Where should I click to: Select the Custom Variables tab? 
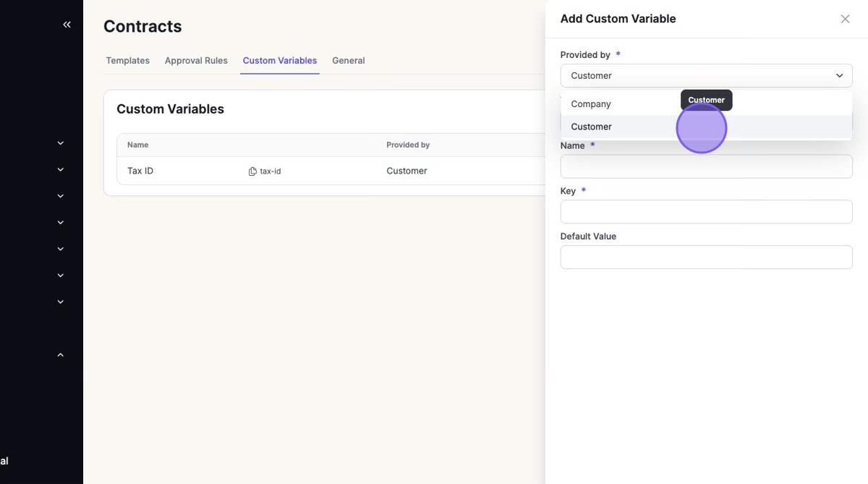[x=280, y=61]
